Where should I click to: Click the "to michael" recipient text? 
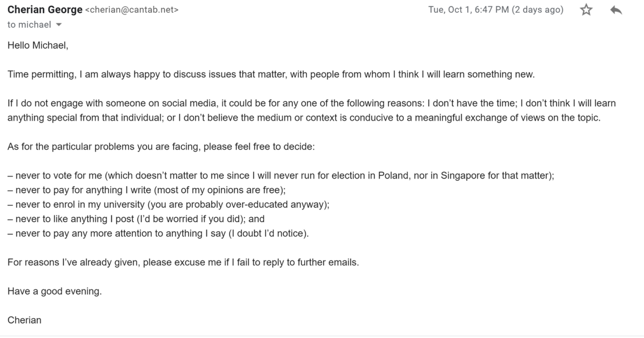[x=29, y=25]
